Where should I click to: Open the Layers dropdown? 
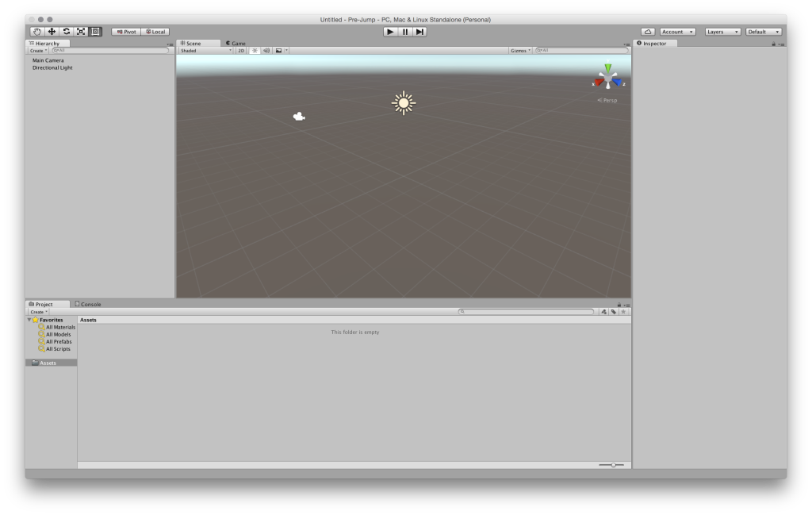point(721,31)
